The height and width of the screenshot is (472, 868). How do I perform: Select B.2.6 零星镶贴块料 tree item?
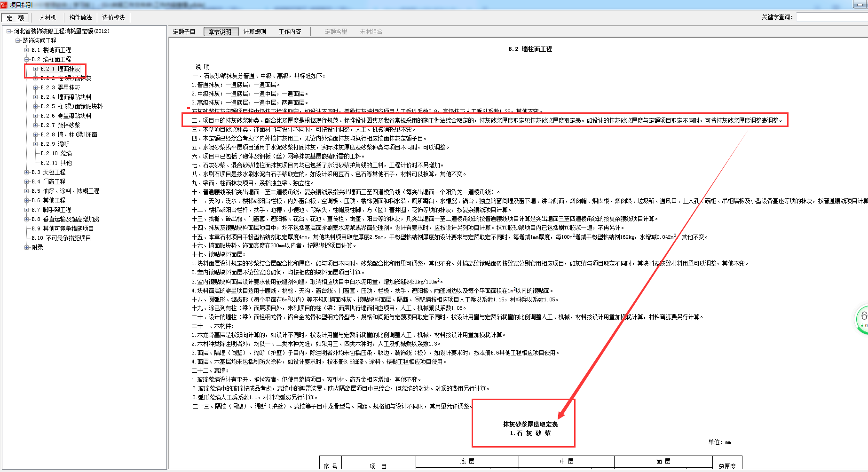pyautogui.click(x=66, y=116)
